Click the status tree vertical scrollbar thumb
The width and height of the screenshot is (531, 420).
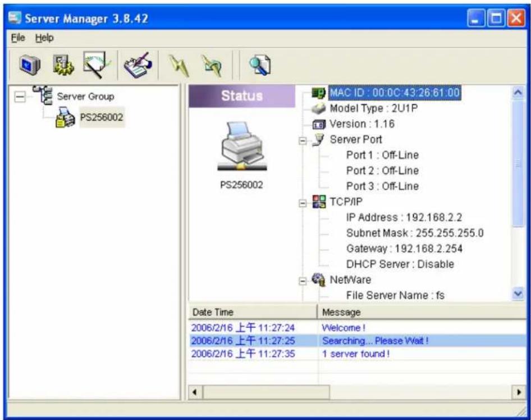pyautogui.click(x=518, y=163)
